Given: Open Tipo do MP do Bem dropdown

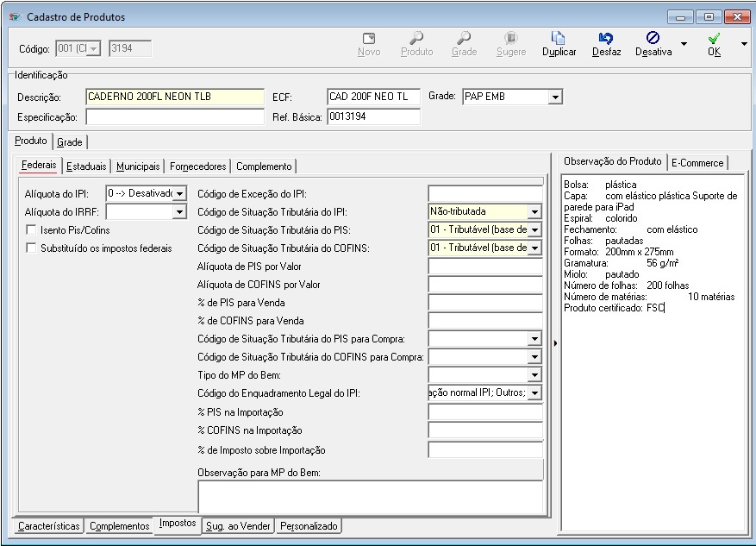Looking at the screenshot, I should point(534,374).
